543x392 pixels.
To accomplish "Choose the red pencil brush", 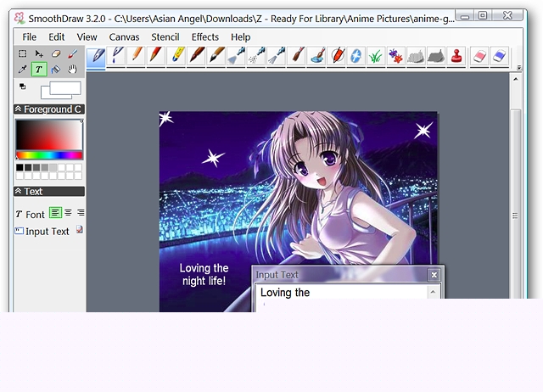I will click(156, 56).
